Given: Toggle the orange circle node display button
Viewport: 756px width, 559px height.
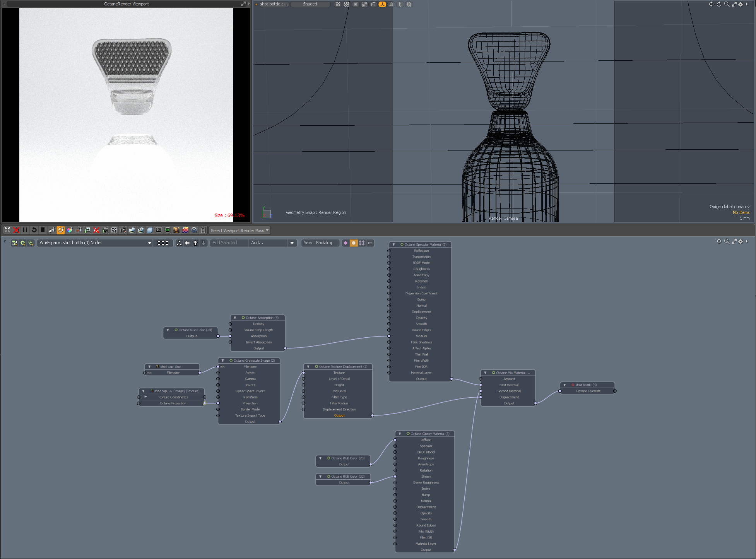Looking at the screenshot, I should coord(353,243).
